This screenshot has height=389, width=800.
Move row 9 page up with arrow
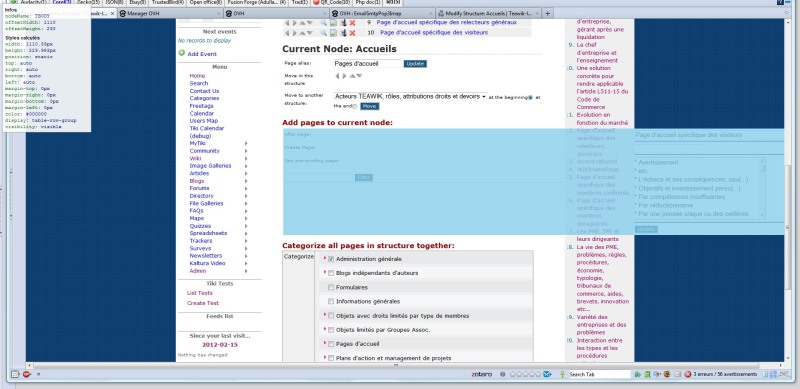pos(302,22)
